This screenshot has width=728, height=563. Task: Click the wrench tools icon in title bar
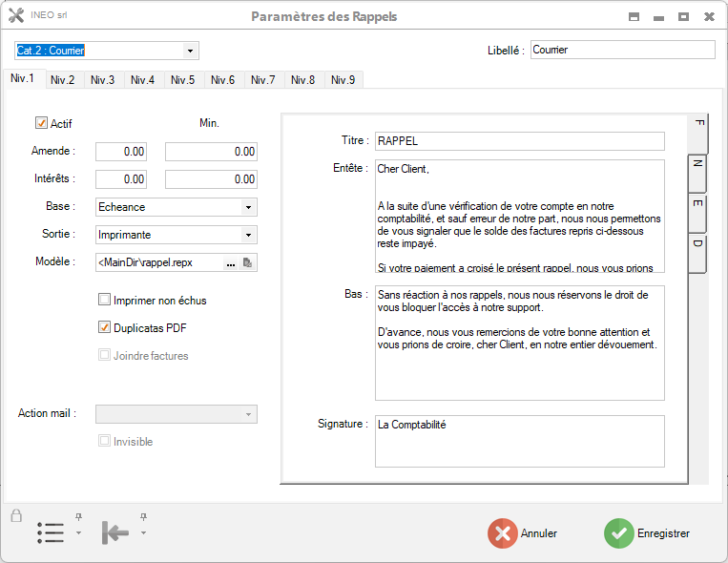[15, 16]
